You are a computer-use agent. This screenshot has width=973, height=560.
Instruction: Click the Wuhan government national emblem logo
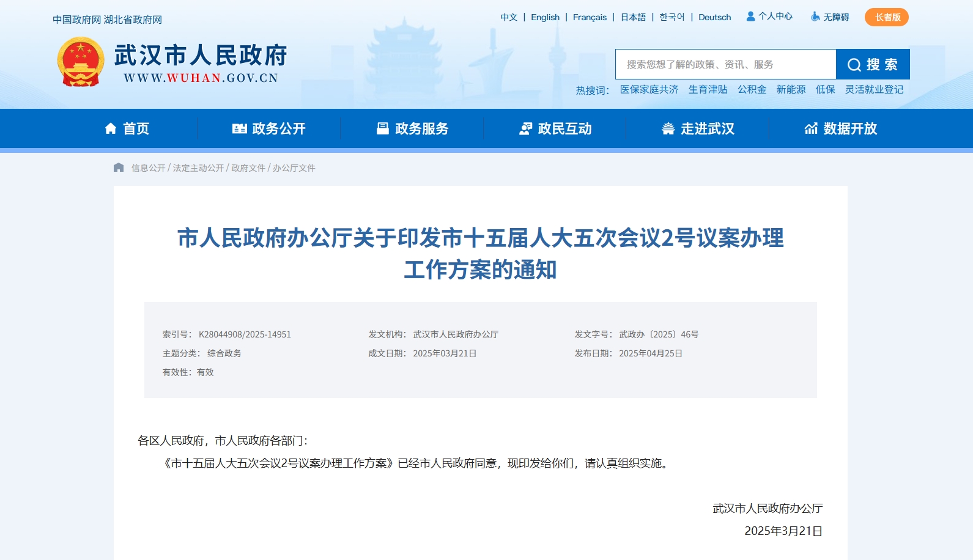[x=81, y=62]
